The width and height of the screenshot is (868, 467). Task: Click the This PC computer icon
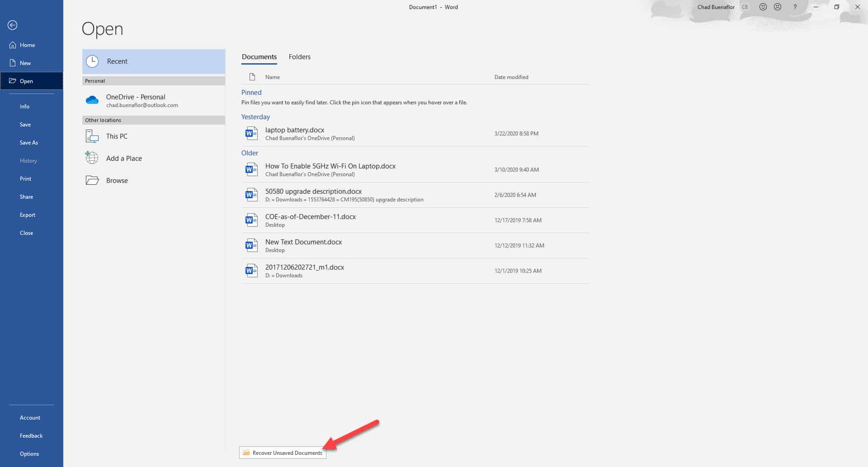point(92,136)
